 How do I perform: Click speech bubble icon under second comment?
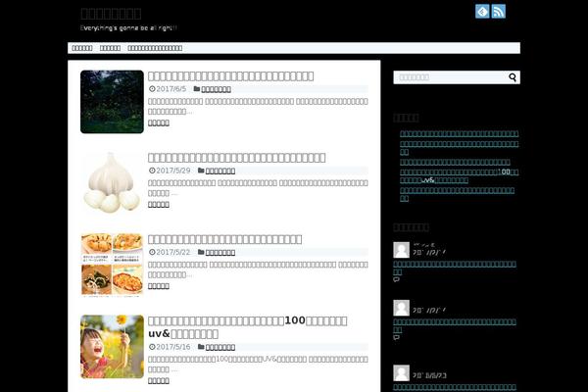pyautogui.click(x=396, y=337)
